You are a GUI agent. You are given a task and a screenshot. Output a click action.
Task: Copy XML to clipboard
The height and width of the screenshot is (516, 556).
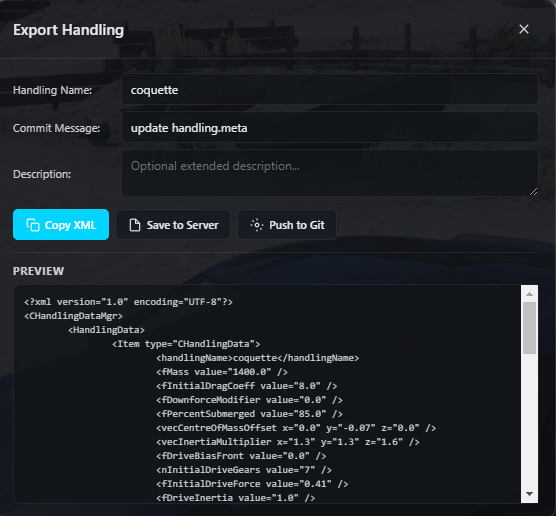pyautogui.click(x=61, y=225)
